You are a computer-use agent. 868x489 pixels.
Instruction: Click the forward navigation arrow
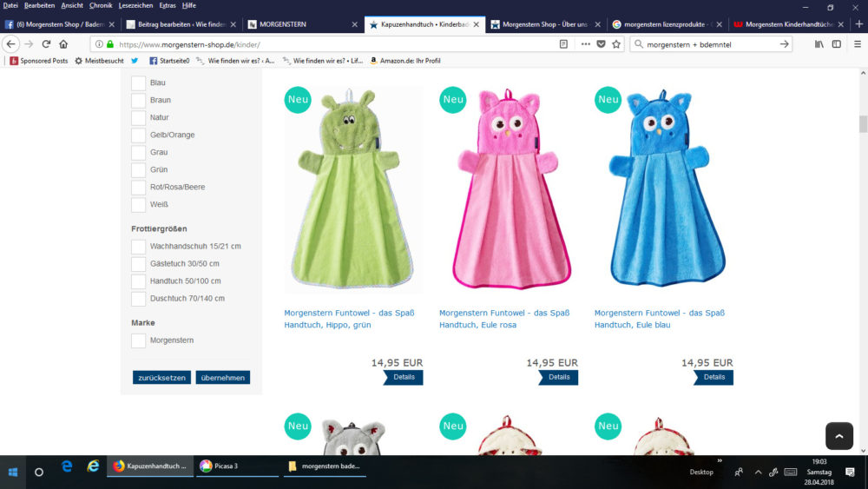(29, 44)
